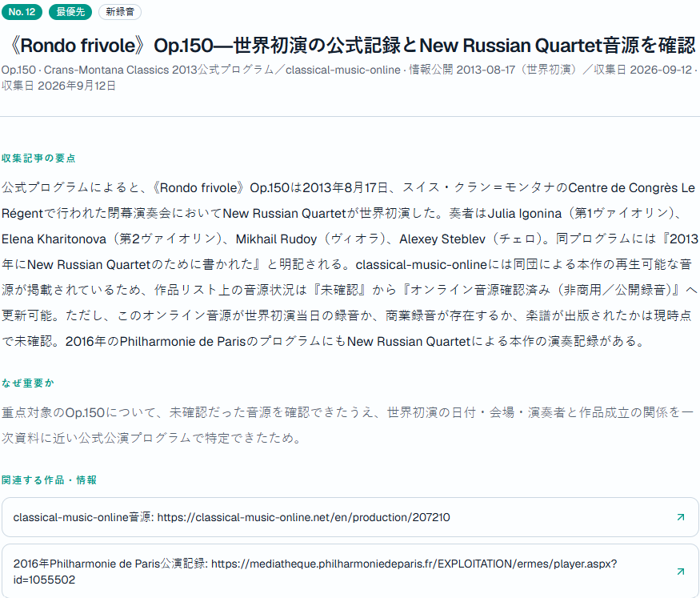This screenshot has width=700, height=598.
Task: Click the name Elena Kharitonova in the summary
Action: [54, 239]
